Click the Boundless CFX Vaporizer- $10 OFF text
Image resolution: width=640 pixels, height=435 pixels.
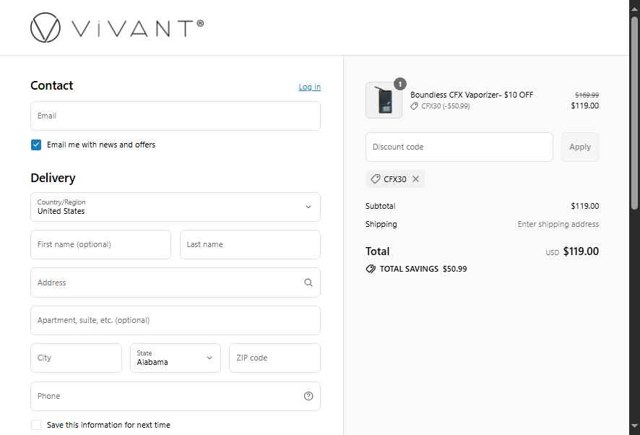click(471, 95)
